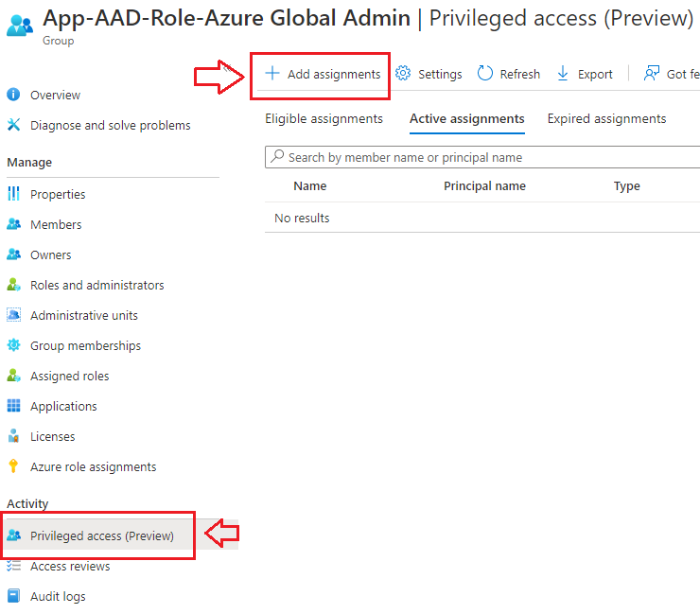Click the Add assignments button text
700x614 pixels.
334,74
